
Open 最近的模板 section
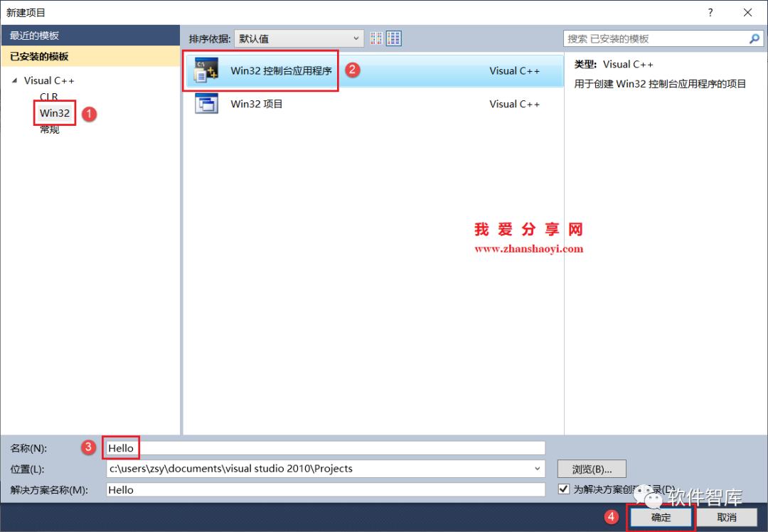click(x=90, y=36)
